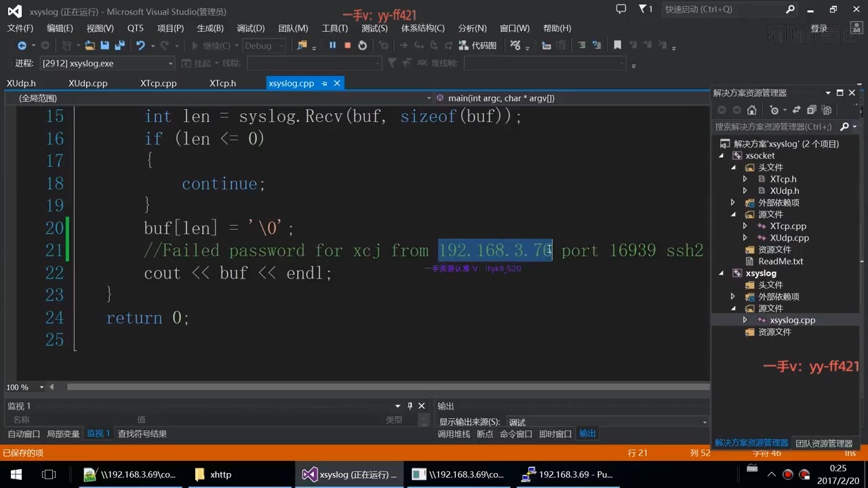Collapse the xsyslog project node

pyautogui.click(x=722, y=273)
